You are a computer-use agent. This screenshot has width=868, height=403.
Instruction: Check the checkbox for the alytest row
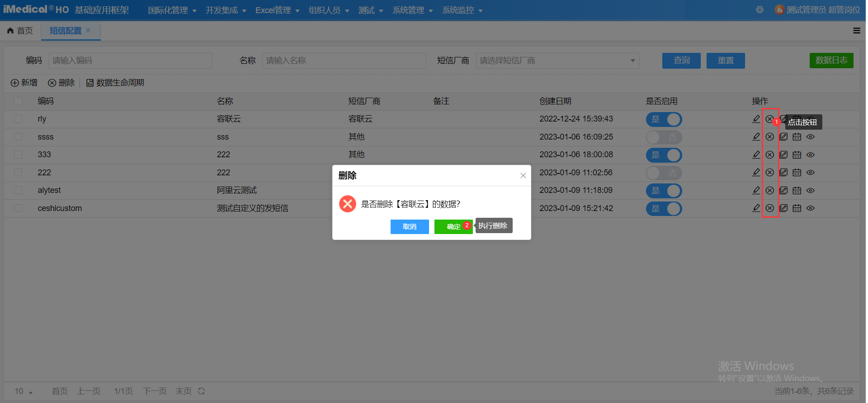pos(18,191)
